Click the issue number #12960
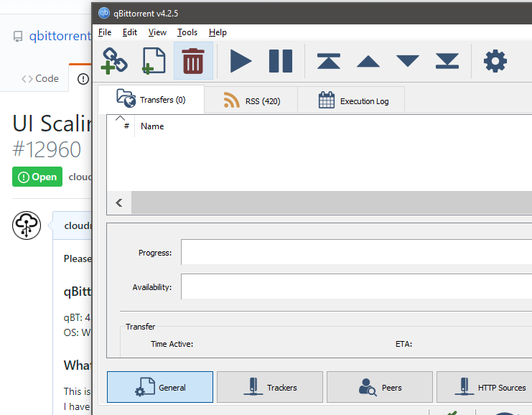532x415 pixels. tap(47, 149)
